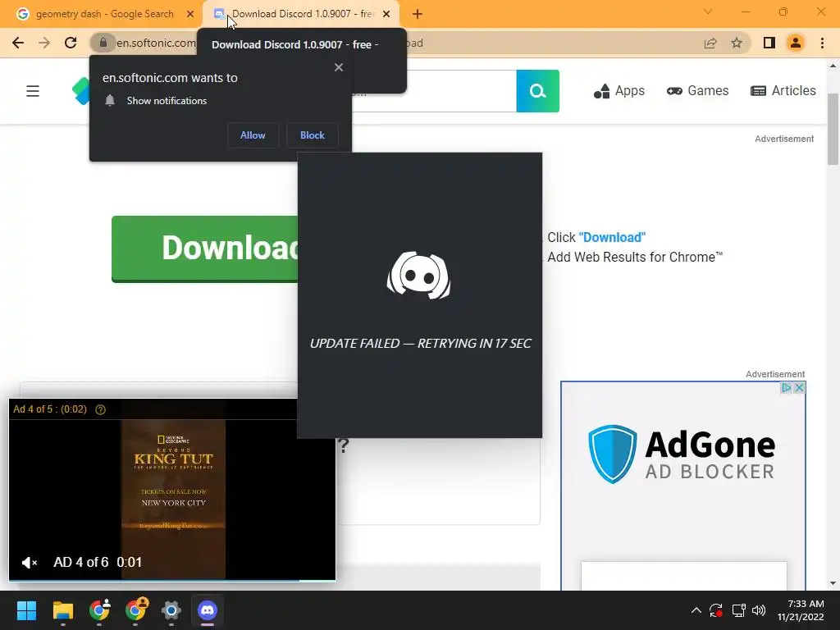Reload the Softonic page
The image size is (840, 630).
tap(71, 43)
